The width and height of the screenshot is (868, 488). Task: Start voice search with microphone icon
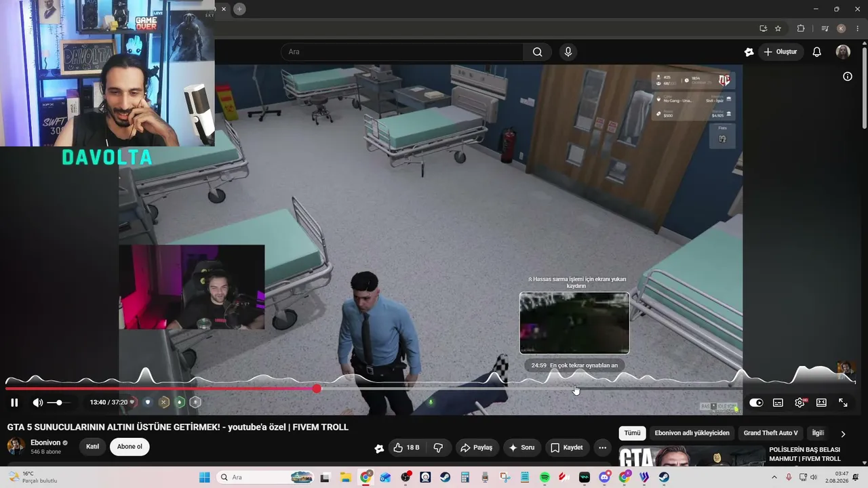tap(568, 52)
